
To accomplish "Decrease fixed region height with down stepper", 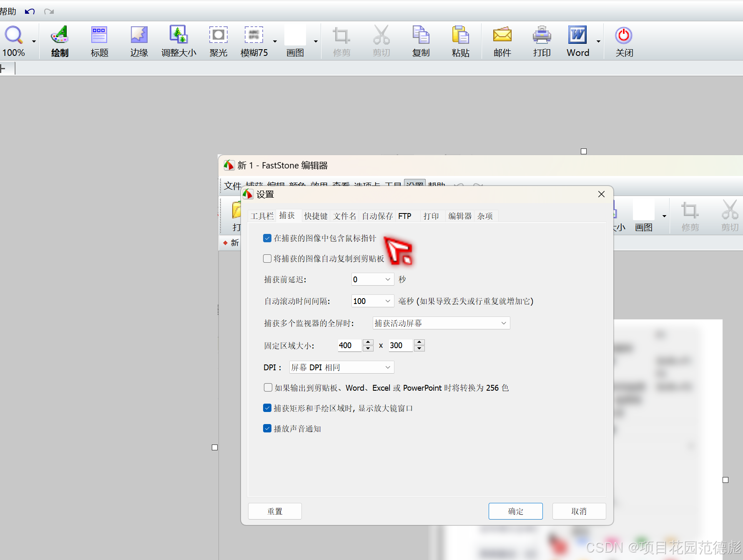I will click(x=419, y=349).
